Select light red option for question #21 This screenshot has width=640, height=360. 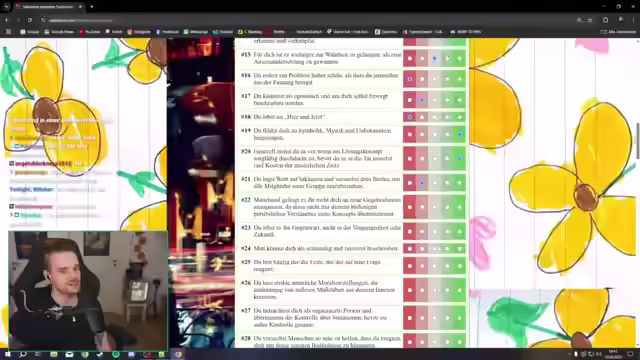[x=422, y=182]
